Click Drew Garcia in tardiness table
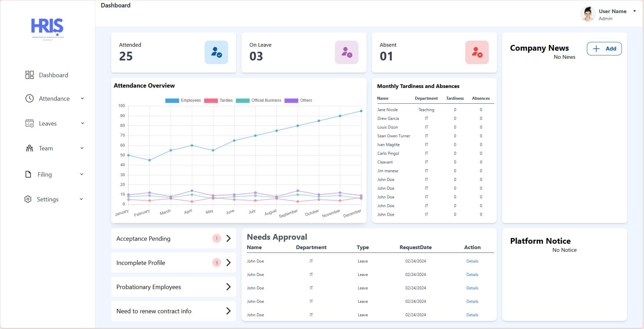This screenshot has width=644, height=329. (x=388, y=119)
